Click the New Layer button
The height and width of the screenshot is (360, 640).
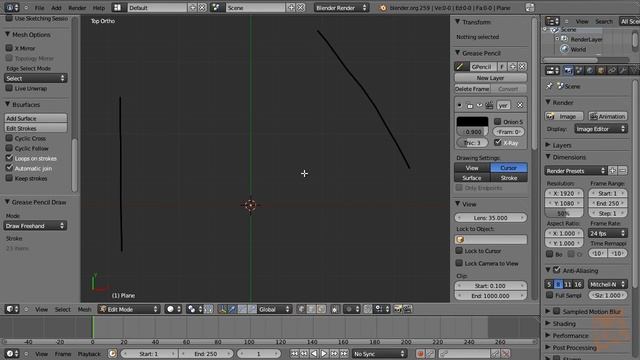pyautogui.click(x=491, y=78)
